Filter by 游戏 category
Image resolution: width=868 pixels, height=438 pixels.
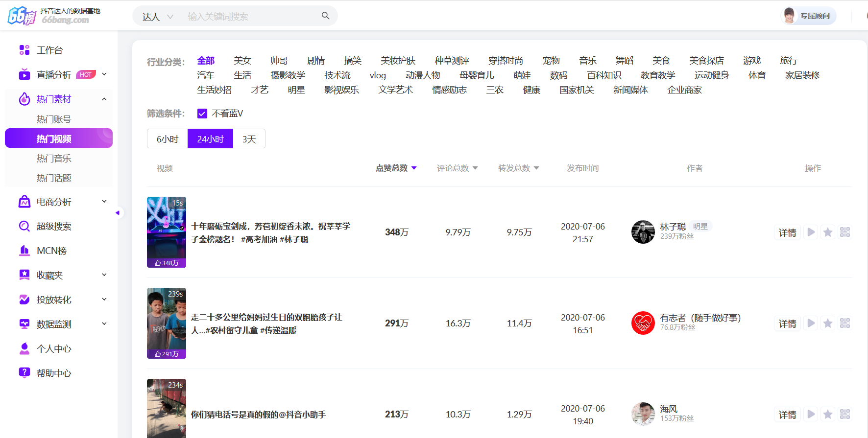(x=752, y=61)
